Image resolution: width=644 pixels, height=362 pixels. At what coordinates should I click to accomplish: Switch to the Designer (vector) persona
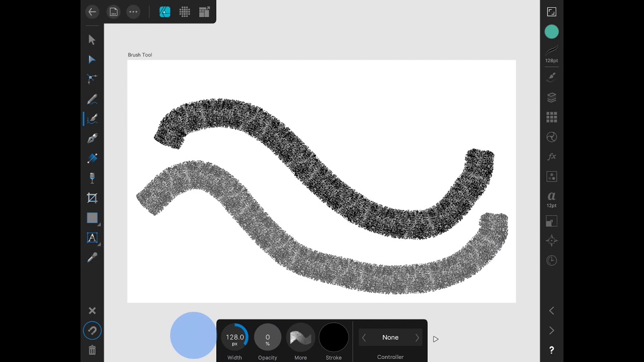coord(165,12)
